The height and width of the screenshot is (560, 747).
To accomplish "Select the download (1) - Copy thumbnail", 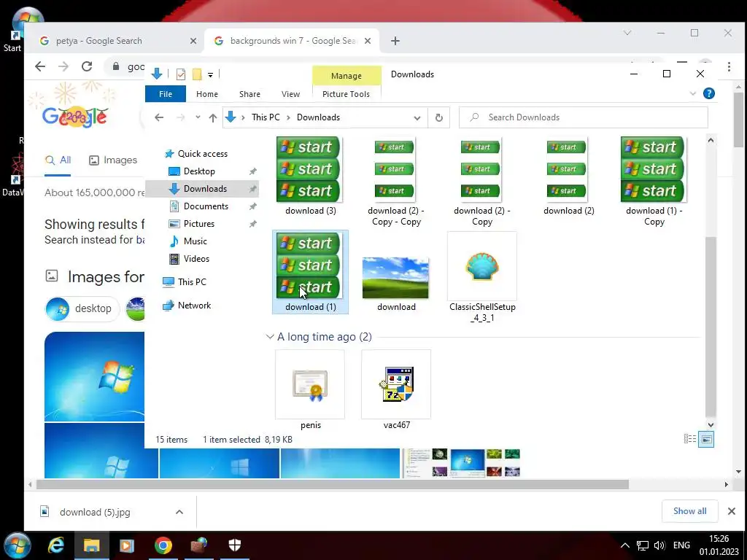I will [x=654, y=182].
